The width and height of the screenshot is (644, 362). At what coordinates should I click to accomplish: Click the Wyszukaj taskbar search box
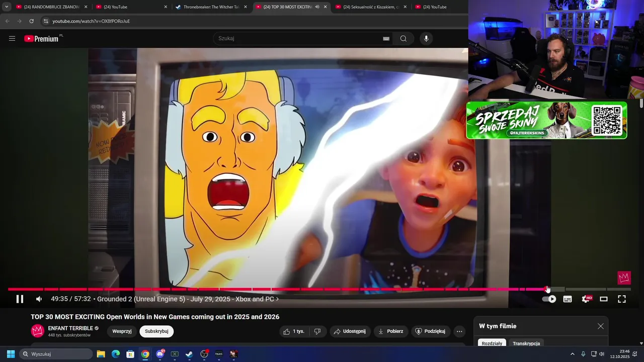[x=56, y=354]
